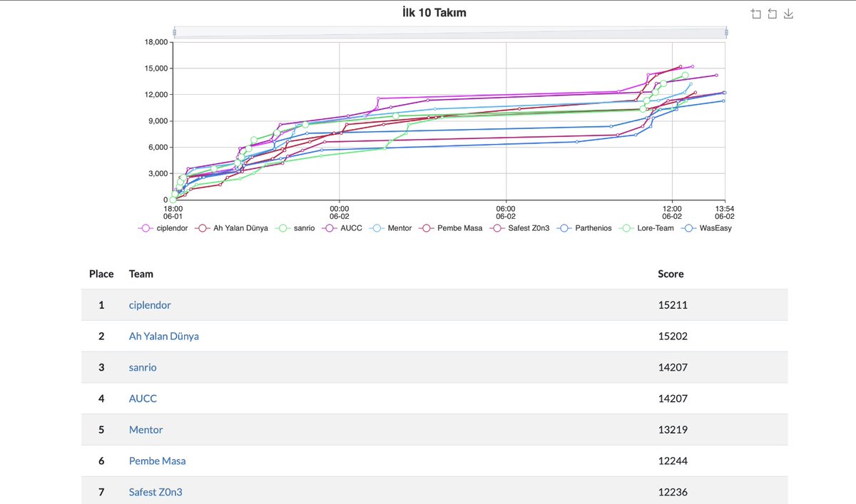The width and height of the screenshot is (856, 504).
Task: Click the 12:00 06-02 x-axis label
Action: pyautogui.click(x=672, y=212)
